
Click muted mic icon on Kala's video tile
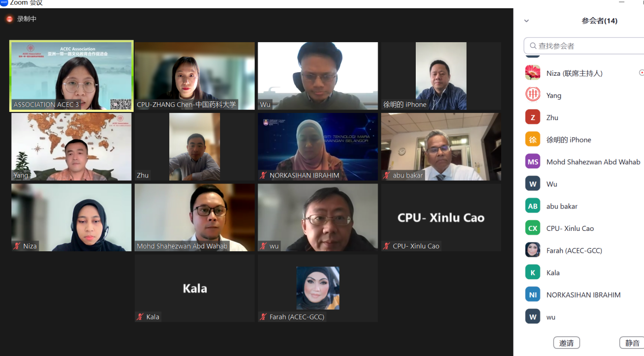pyautogui.click(x=140, y=317)
